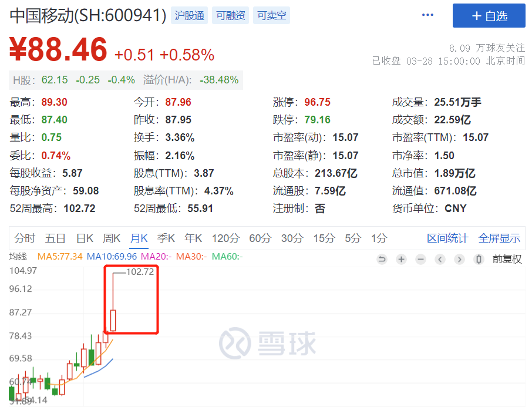Click the 均线 label

coord(18,256)
